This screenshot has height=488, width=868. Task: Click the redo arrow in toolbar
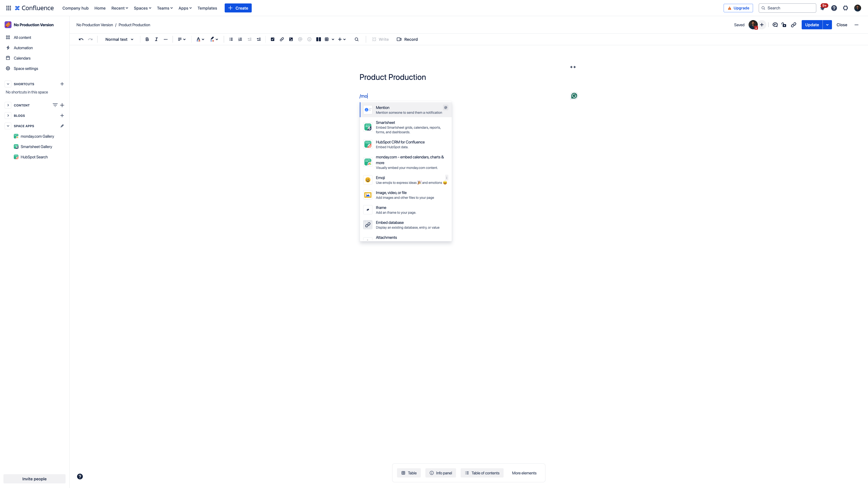tap(90, 39)
